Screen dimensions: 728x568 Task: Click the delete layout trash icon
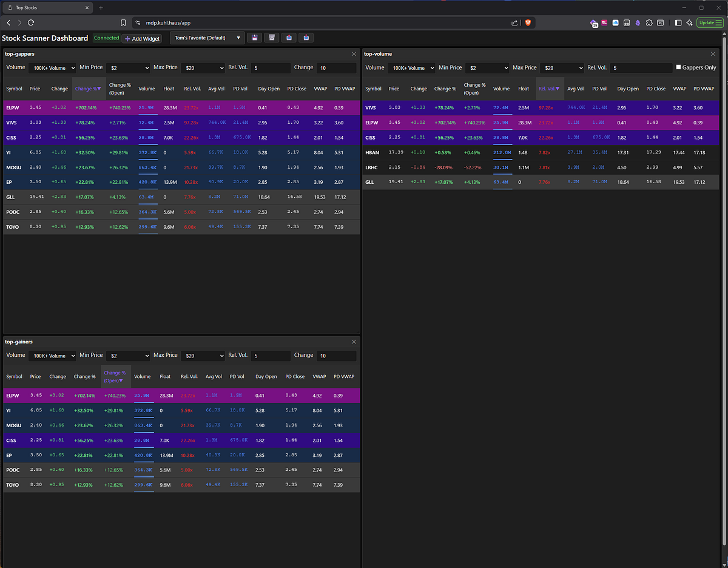pos(272,38)
